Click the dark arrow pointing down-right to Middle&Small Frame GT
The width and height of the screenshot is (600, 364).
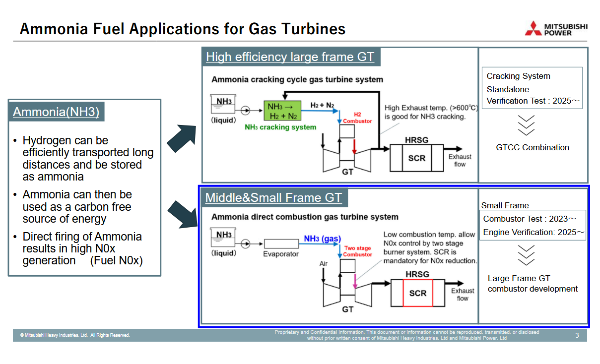[x=183, y=213]
